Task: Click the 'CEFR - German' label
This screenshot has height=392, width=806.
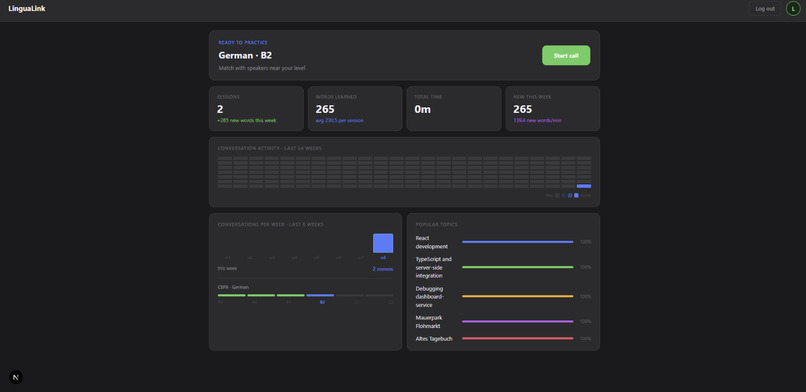Action: click(x=233, y=287)
